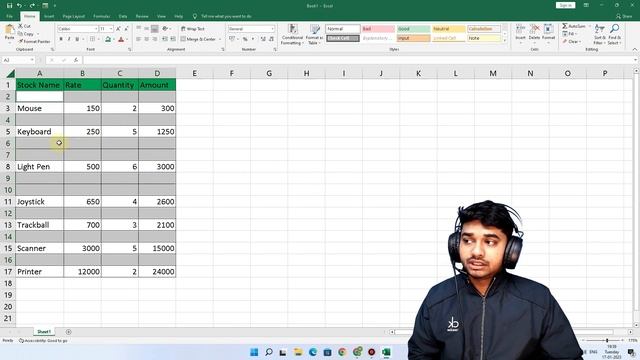Apply the font color
Image resolution: width=640 pixels, height=360 pixels.
tap(121, 39)
